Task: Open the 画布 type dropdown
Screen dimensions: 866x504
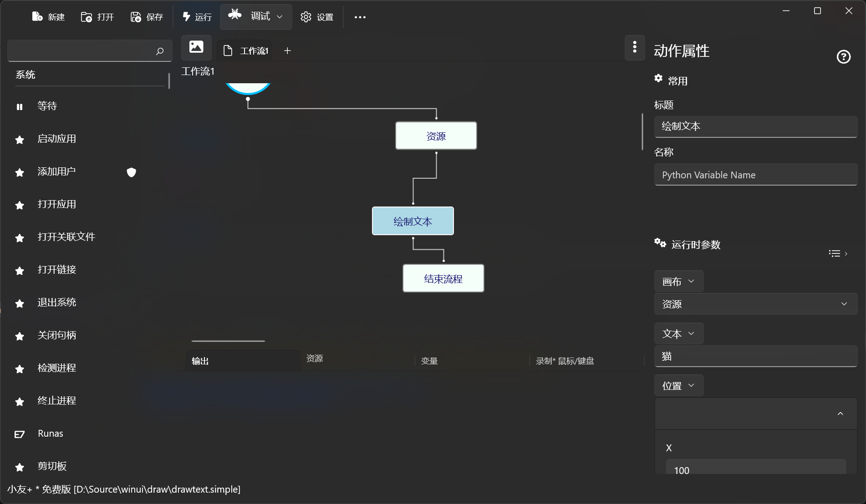Action: click(678, 282)
